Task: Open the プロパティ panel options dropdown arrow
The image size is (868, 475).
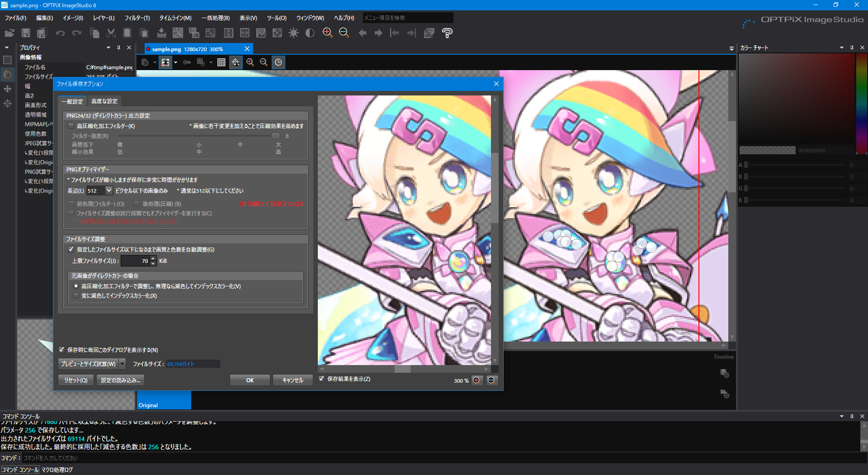Action: (x=108, y=47)
